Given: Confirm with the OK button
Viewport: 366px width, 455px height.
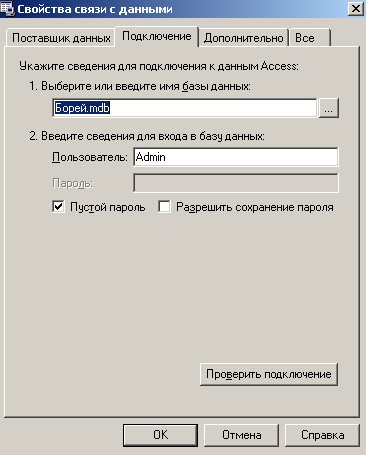Looking at the screenshot, I should (x=161, y=435).
